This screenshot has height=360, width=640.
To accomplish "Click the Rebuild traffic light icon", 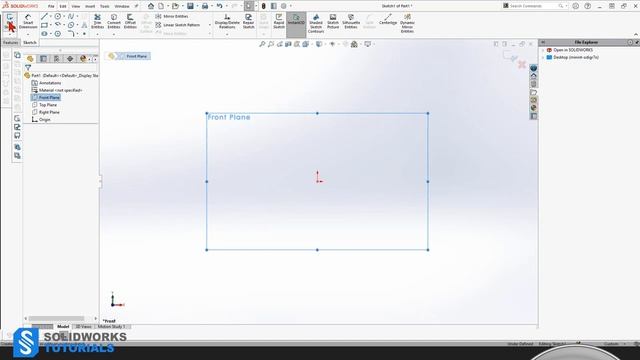I will pos(263,6).
